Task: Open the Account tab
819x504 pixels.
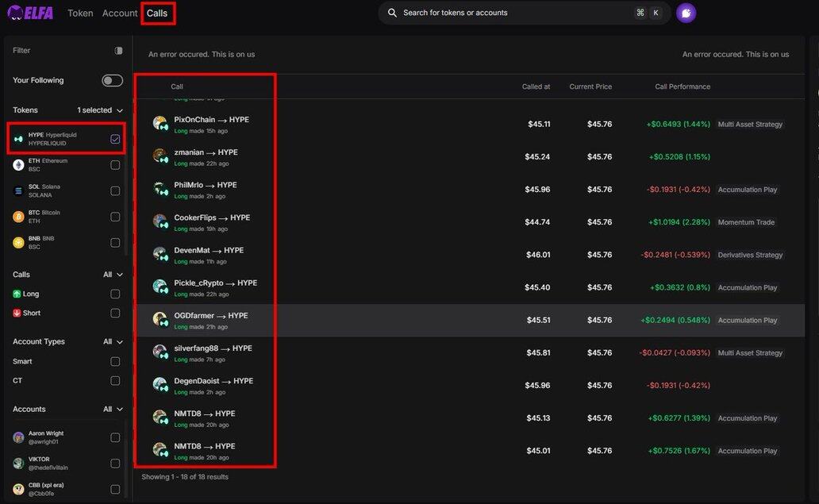Action: [x=119, y=13]
